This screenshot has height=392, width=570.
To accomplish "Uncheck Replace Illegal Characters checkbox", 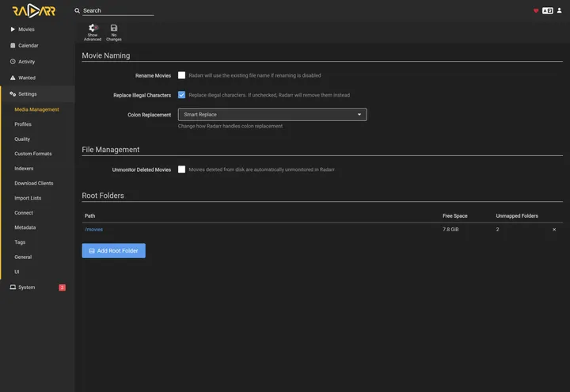I will [x=181, y=95].
